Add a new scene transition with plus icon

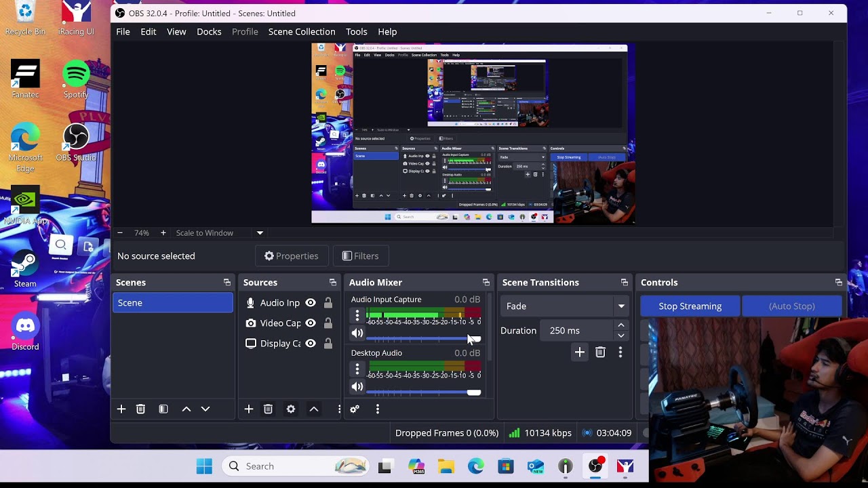tap(580, 352)
